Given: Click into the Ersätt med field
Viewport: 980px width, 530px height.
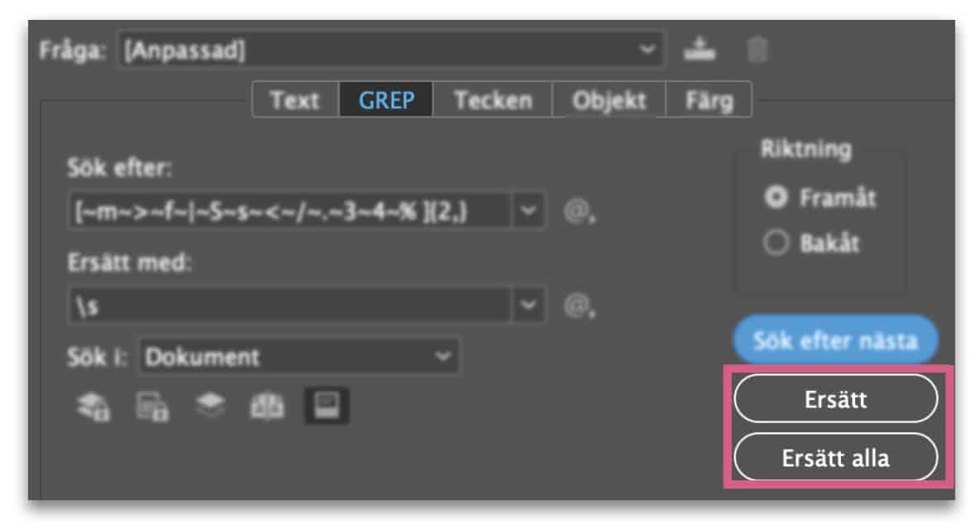Looking at the screenshot, I should (x=290, y=305).
